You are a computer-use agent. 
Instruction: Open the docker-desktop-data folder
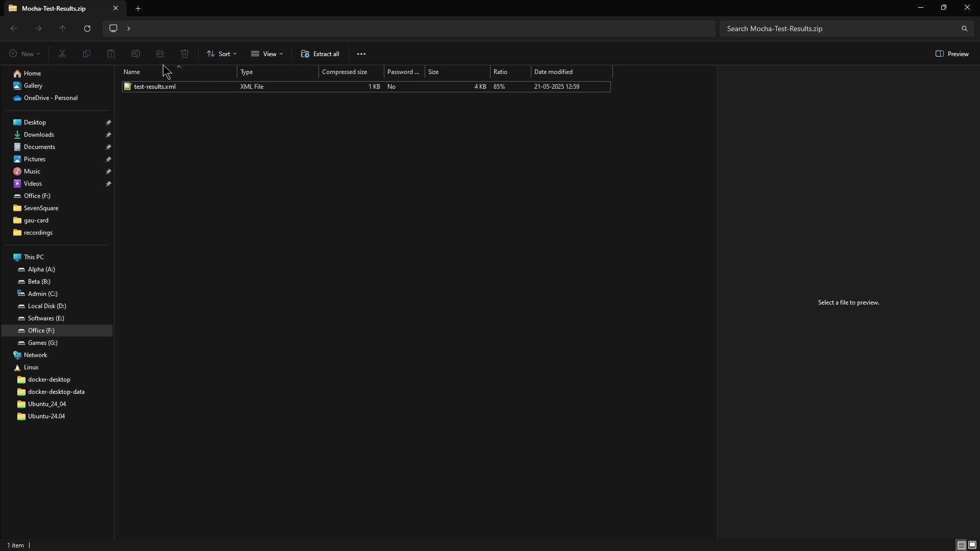click(56, 392)
